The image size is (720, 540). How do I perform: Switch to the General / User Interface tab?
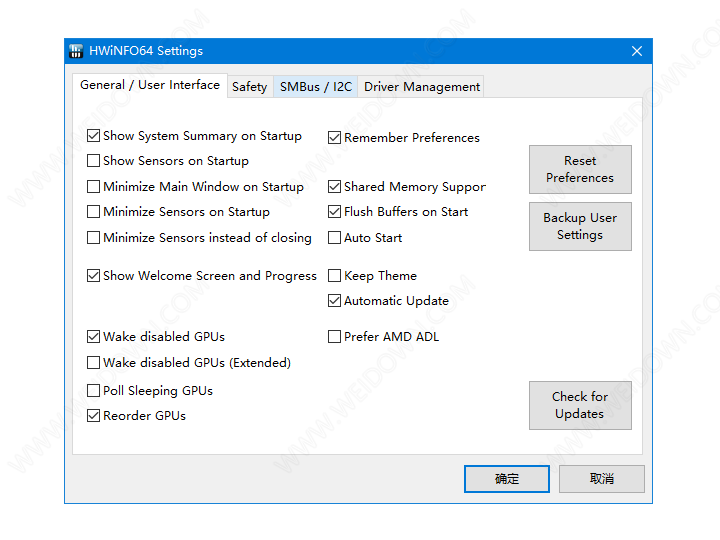(150, 85)
